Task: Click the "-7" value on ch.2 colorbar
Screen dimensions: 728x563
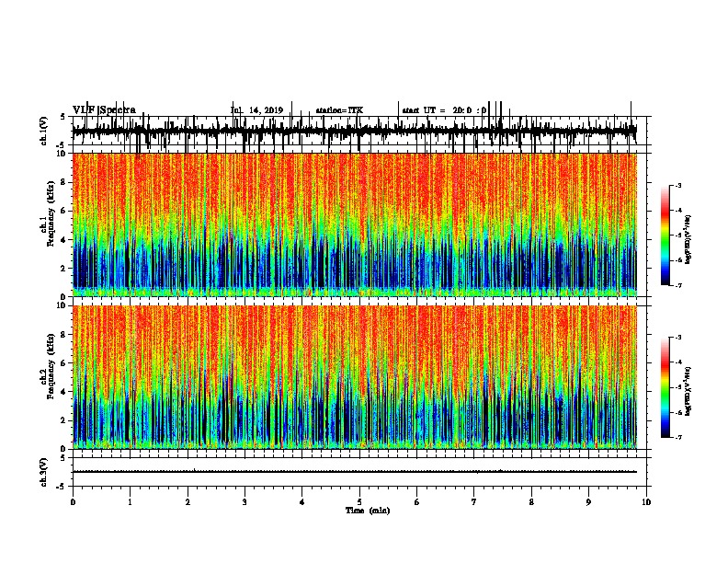Action: pos(677,438)
